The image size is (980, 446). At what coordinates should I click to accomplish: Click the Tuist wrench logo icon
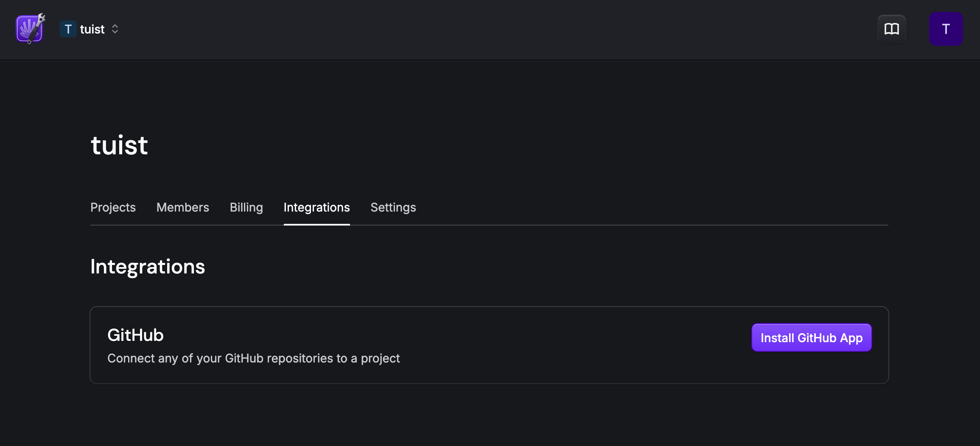(x=29, y=29)
